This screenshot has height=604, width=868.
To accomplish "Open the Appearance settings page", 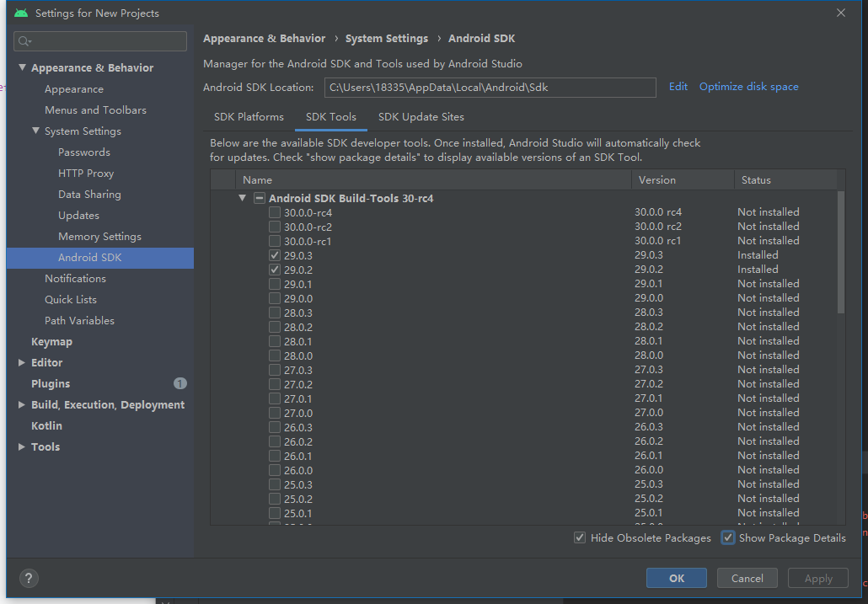I will click(x=74, y=89).
